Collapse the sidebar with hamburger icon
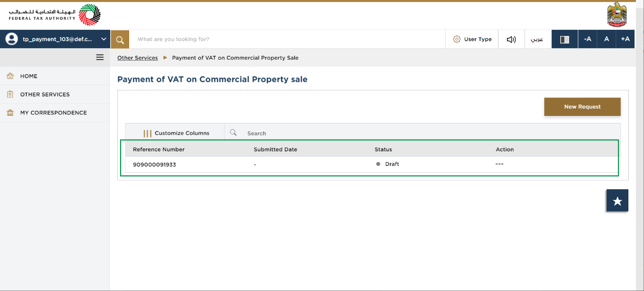This screenshot has height=291, width=644. pos(100,57)
